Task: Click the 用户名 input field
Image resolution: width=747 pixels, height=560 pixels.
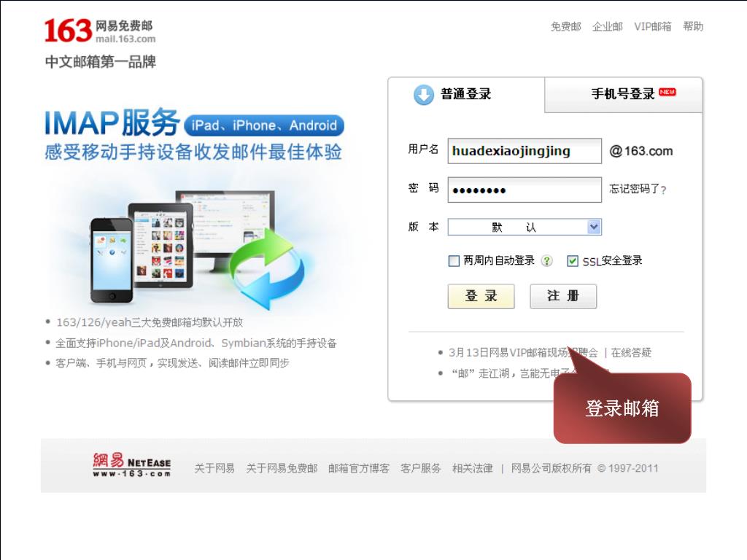Action: 525,151
